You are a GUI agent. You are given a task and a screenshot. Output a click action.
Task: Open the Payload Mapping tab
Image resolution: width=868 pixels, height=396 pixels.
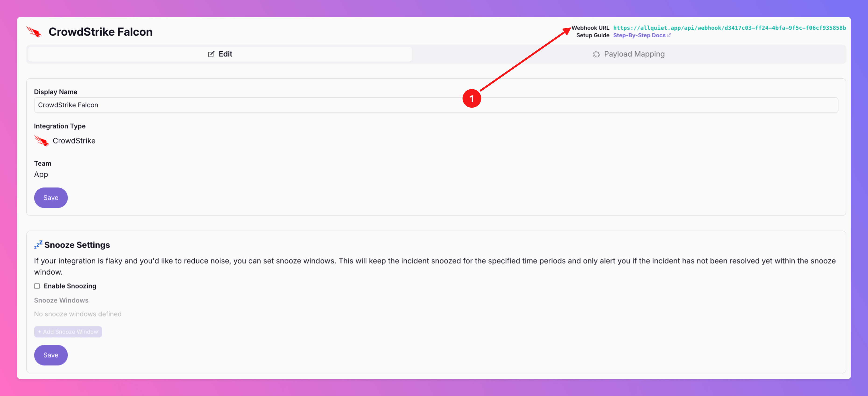629,54
